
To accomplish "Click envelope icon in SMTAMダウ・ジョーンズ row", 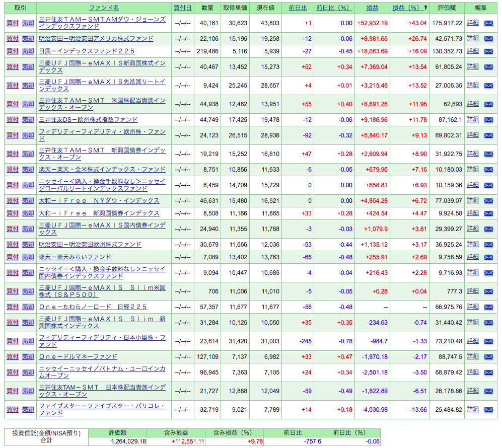I will 488,23.
